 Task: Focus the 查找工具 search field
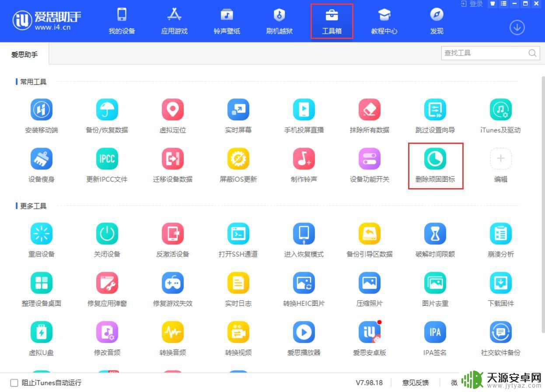point(490,53)
